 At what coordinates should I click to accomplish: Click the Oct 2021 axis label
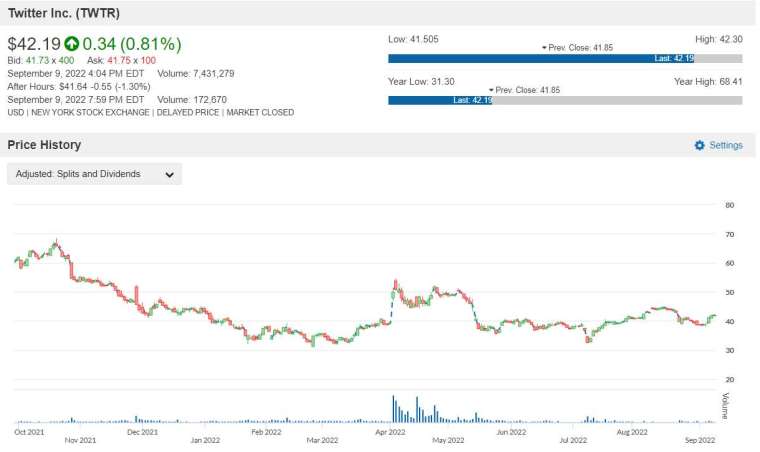(29, 432)
